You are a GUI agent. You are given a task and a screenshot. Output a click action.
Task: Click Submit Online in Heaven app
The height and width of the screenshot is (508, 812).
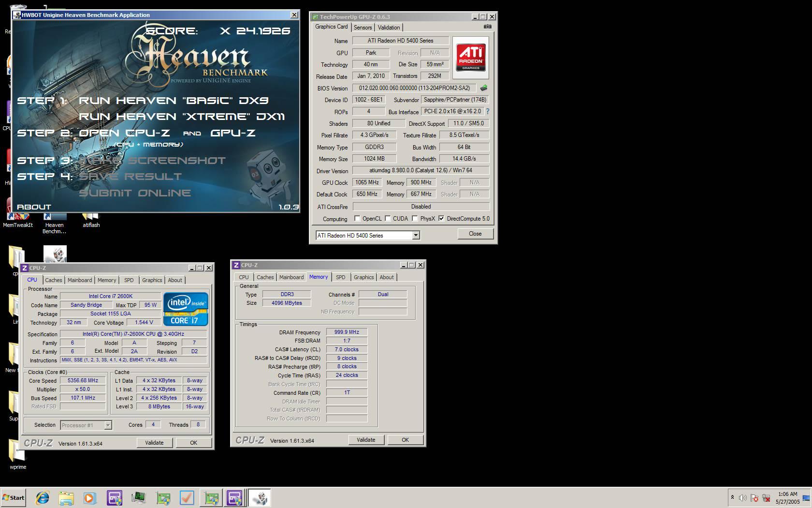(x=135, y=193)
